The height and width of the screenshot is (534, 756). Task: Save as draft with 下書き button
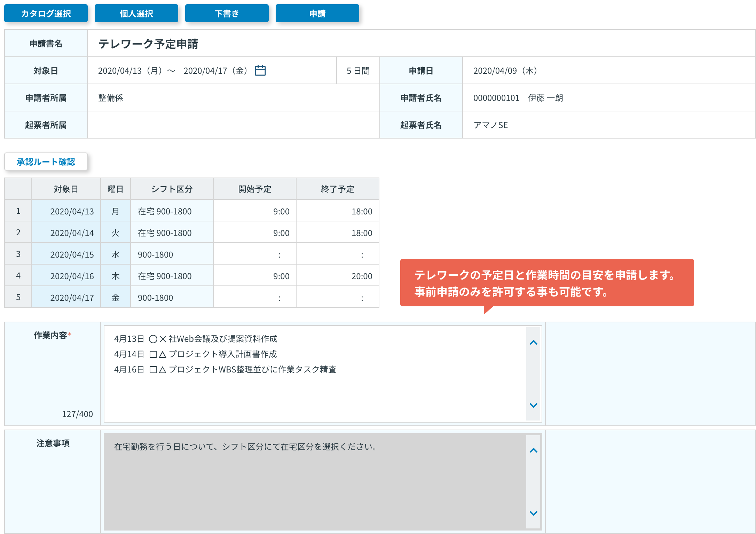227,13
